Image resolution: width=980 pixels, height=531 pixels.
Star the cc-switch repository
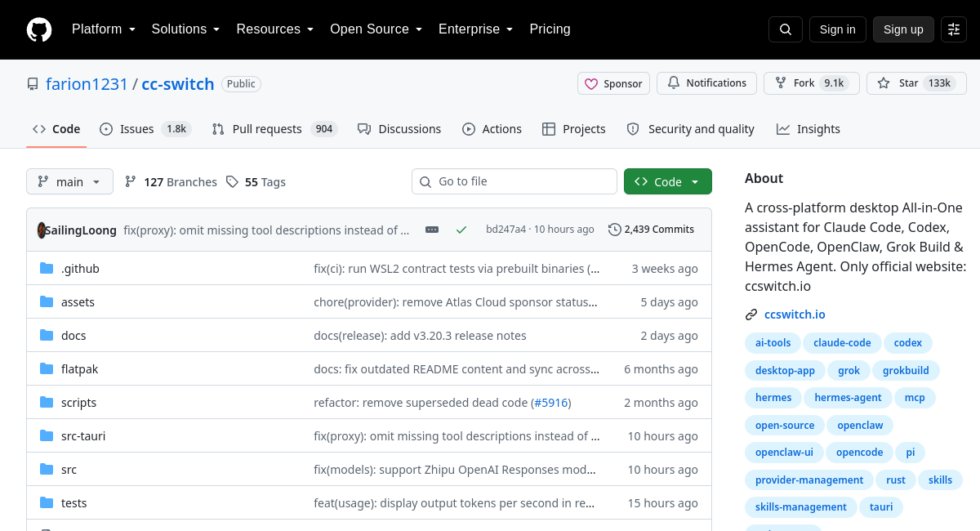[x=916, y=83]
